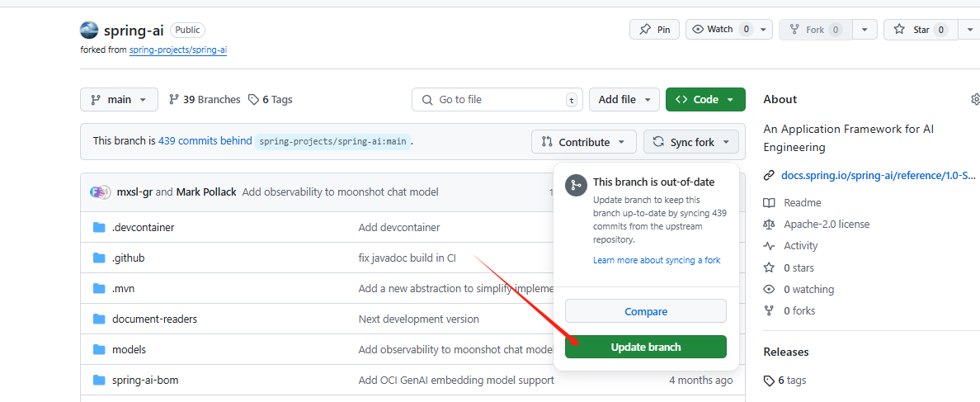Open the spring-ai-bom folder
The width and height of the screenshot is (980, 402).
[145, 380]
